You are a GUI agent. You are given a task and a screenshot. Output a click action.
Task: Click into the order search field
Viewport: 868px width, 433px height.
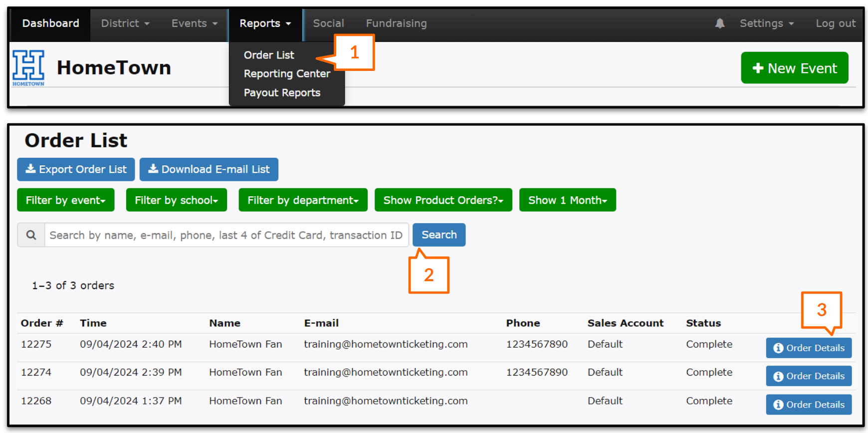pos(226,235)
